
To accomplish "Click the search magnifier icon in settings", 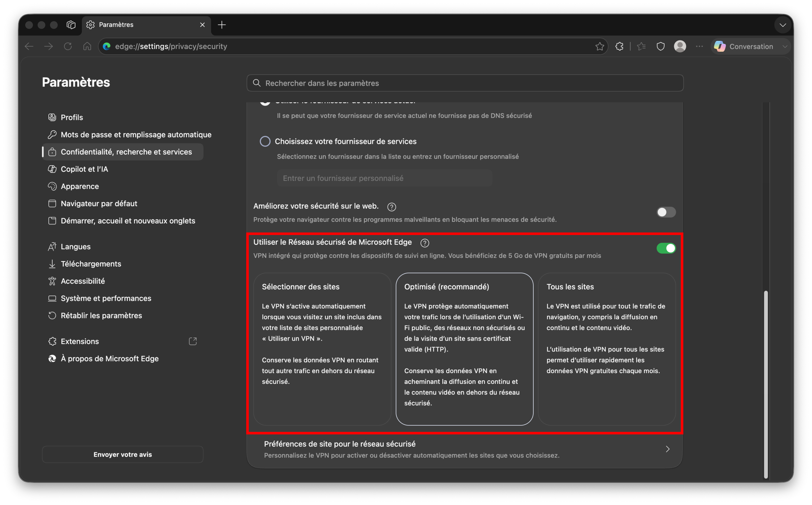I will 257,83.
